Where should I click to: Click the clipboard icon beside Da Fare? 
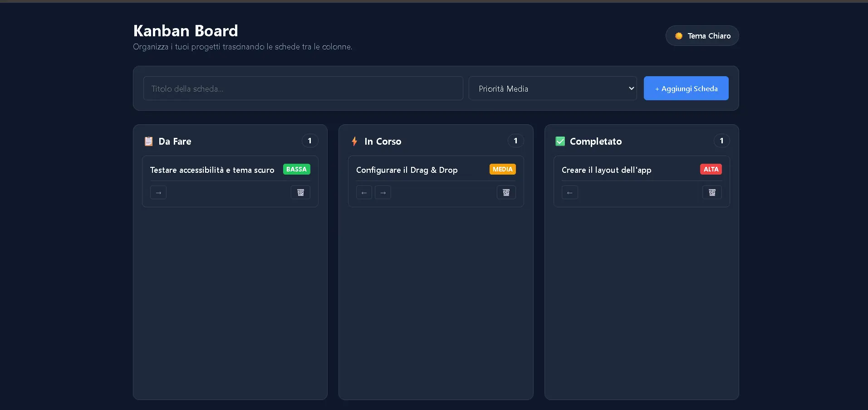click(x=148, y=141)
